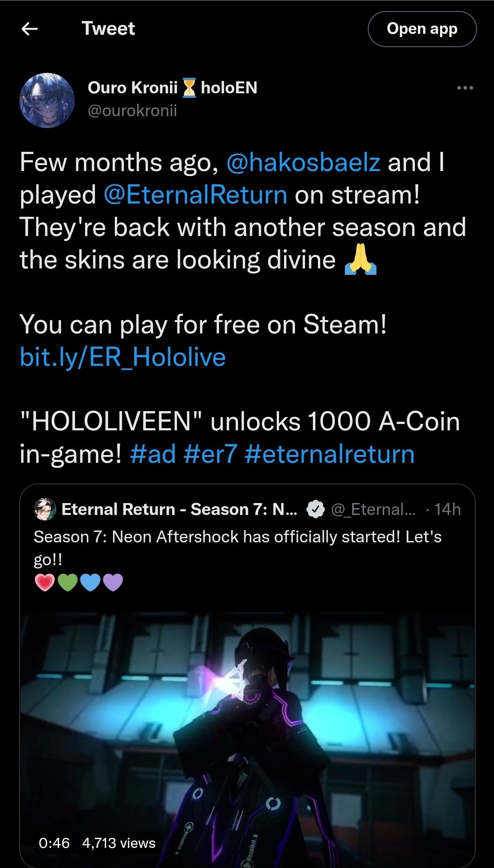Open the #er7 hashtag

click(x=210, y=454)
